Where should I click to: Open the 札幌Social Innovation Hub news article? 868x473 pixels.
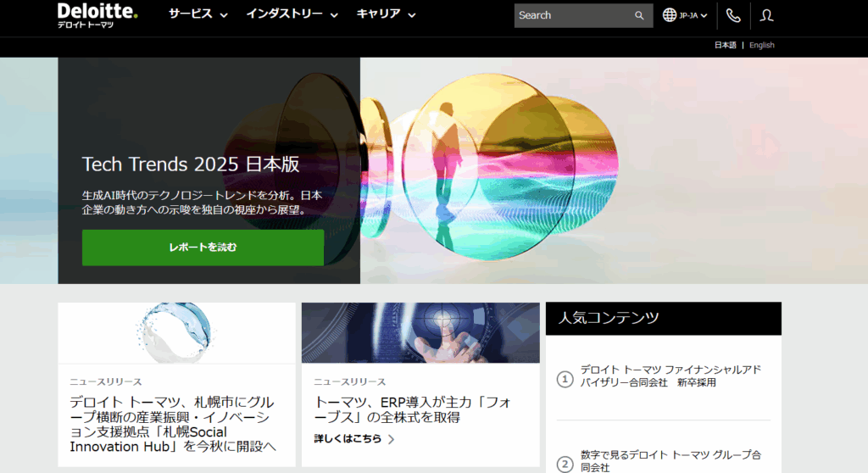(173, 425)
